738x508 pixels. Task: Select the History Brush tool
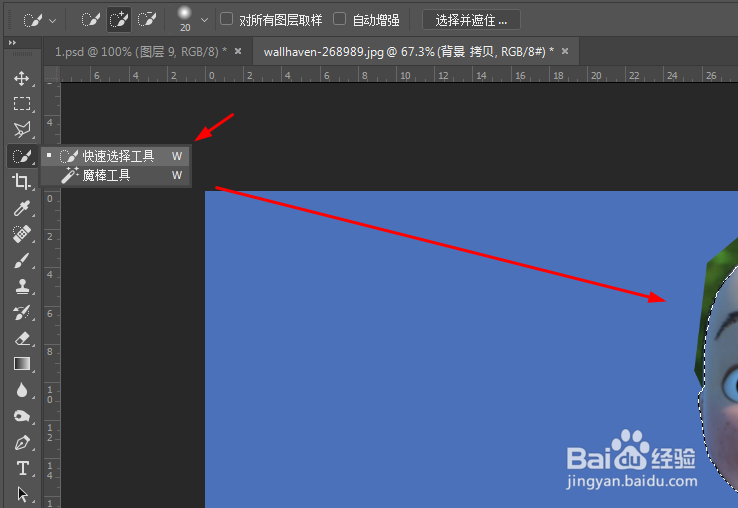coord(22,312)
